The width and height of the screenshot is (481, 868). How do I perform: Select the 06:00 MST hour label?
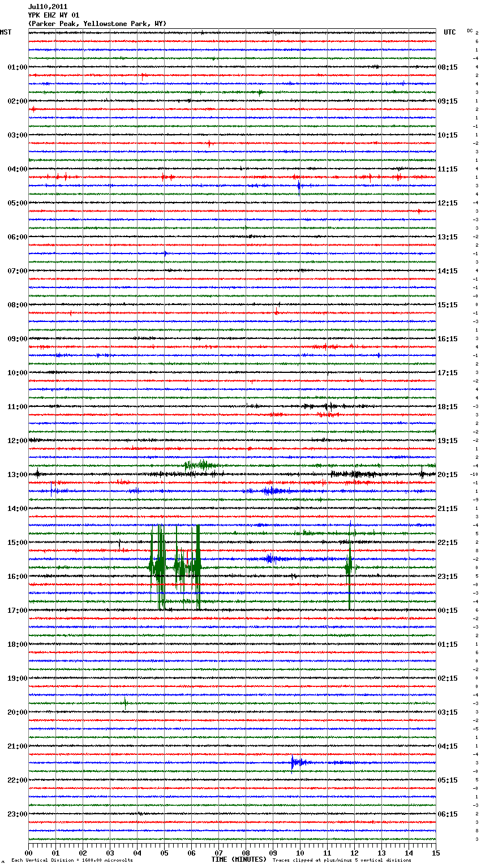(18, 237)
